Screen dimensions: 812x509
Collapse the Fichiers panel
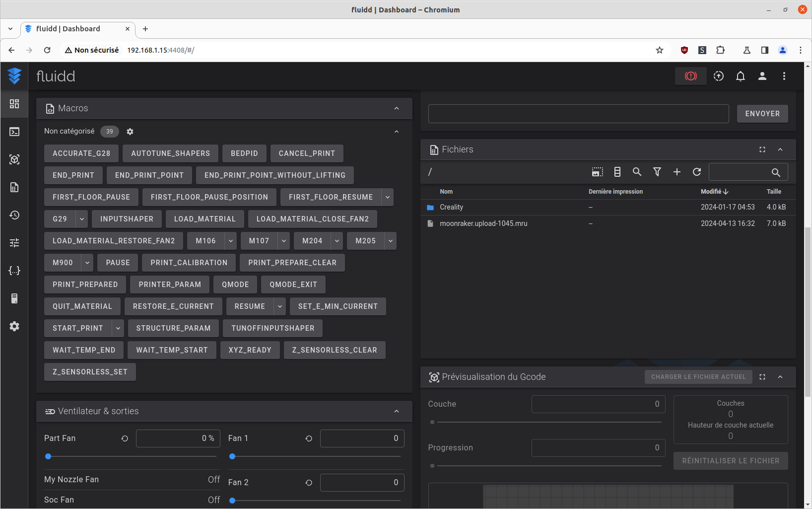(x=780, y=149)
